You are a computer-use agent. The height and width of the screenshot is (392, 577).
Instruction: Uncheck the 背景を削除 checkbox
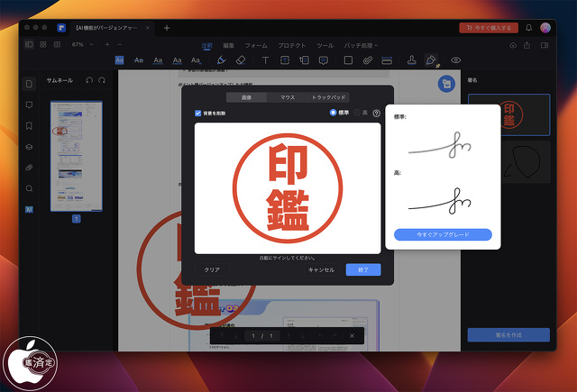[x=198, y=114]
